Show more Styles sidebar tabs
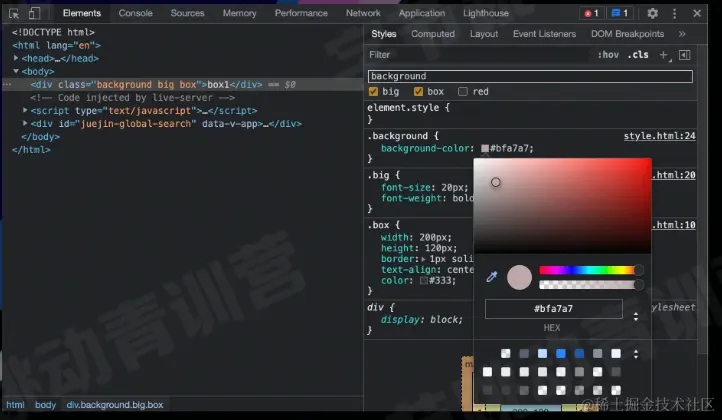 coord(682,34)
